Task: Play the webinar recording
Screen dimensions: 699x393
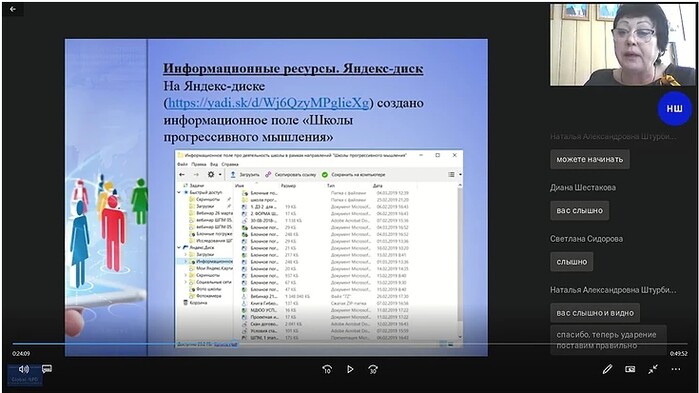Action: click(350, 369)
